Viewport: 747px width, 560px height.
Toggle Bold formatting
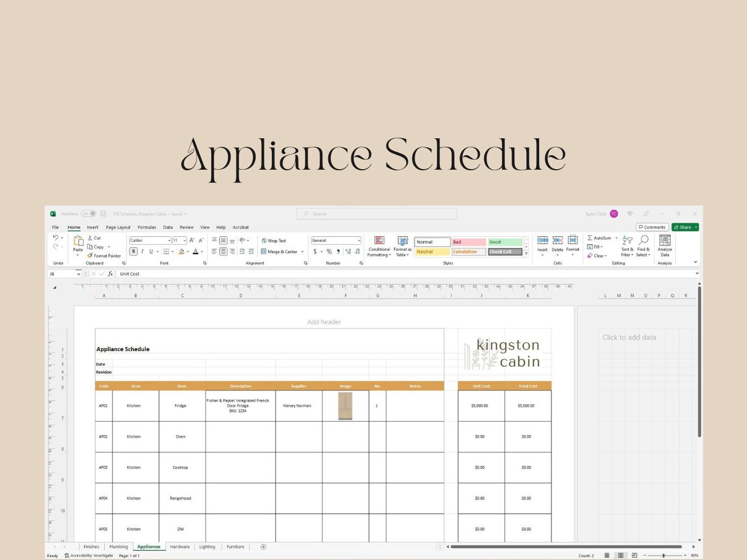coord(133,251)
